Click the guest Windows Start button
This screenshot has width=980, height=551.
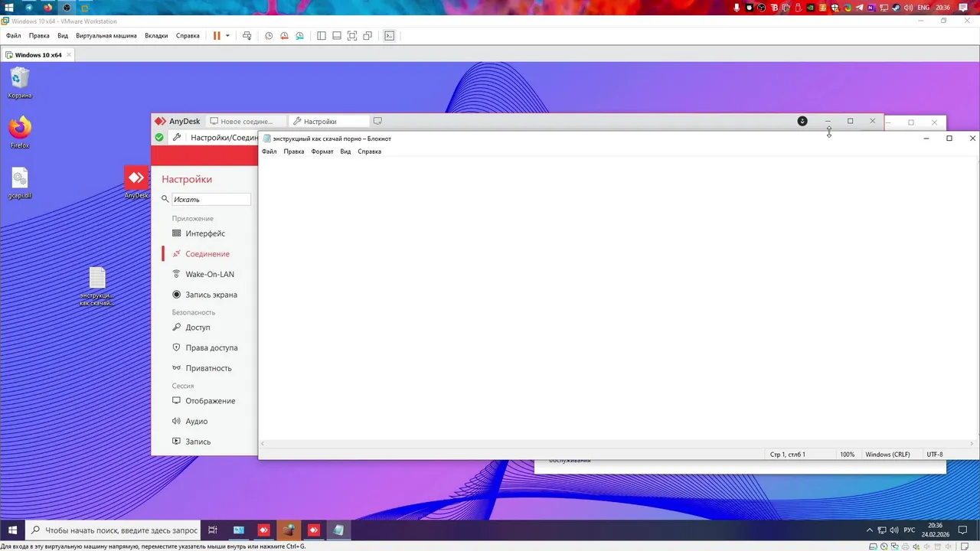point(12,530)
